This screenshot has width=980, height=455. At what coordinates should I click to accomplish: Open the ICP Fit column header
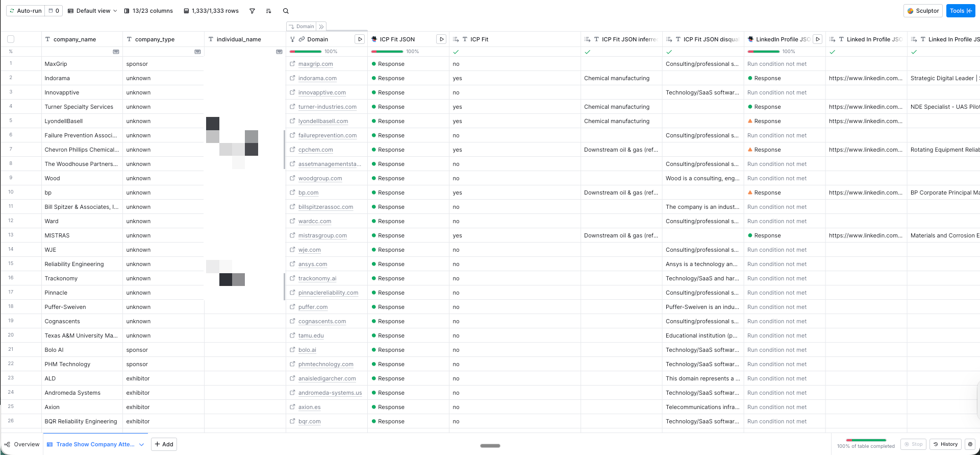(x=515, y=39)
